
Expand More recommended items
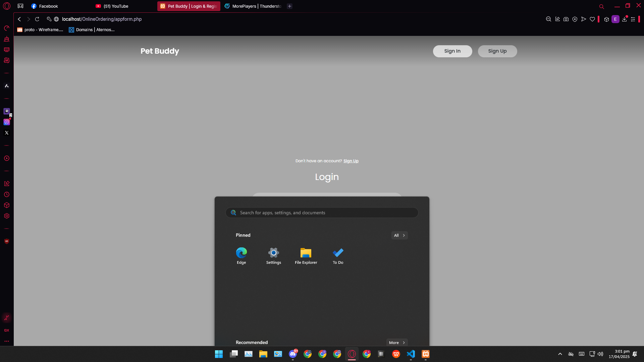click(x=397, y=343)
